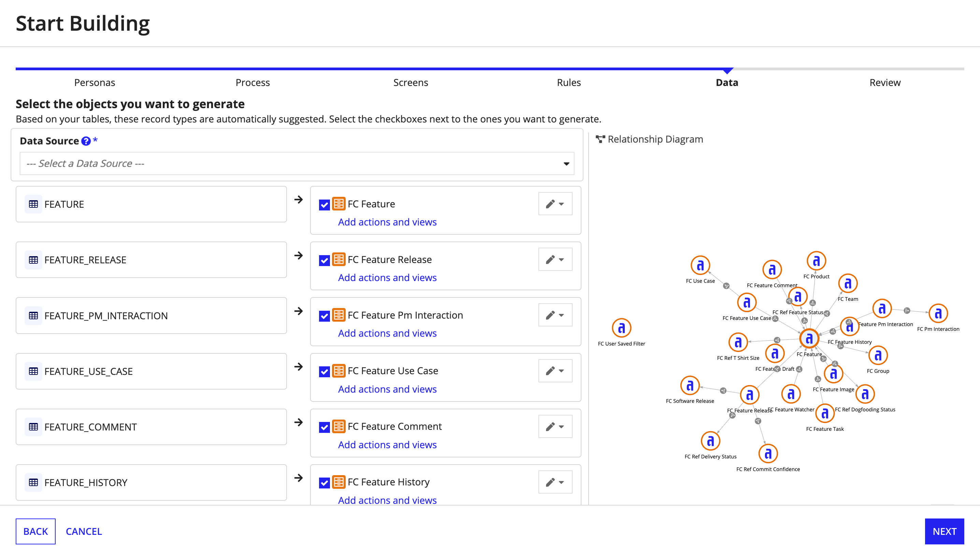The width and height of the screenshot is (980, 556).
Task: Click the FEATURE_HISTORY table icon
Action: (33, 483)
